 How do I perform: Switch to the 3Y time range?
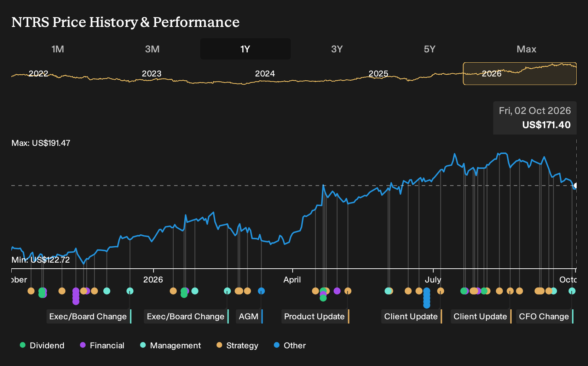[x=337, y=49]
